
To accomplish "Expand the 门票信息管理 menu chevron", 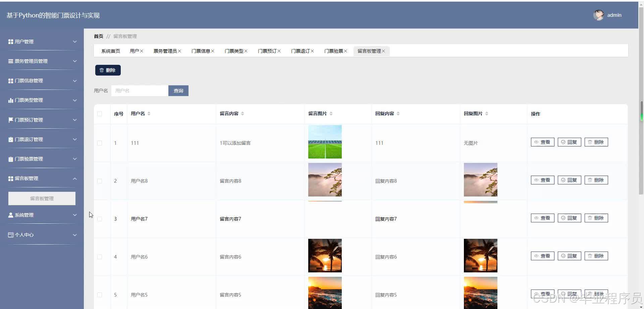I will tap(75, 81).
